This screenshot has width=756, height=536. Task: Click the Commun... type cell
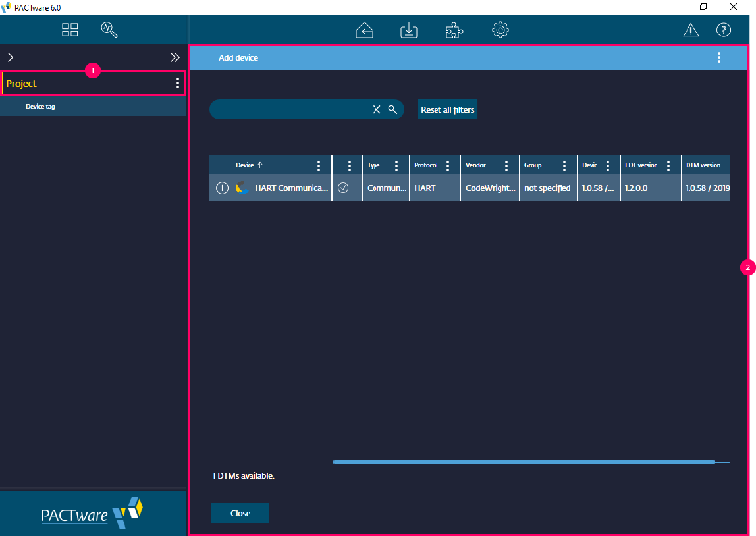click(x=387, y=188)
